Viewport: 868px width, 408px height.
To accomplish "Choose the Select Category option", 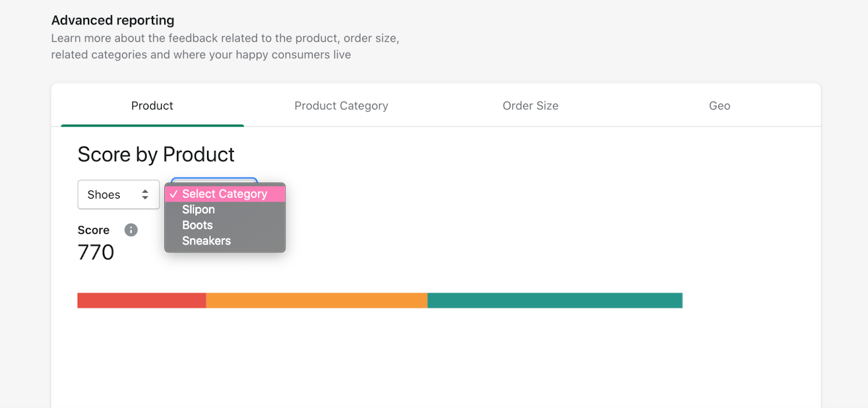I will pos(225,194).
